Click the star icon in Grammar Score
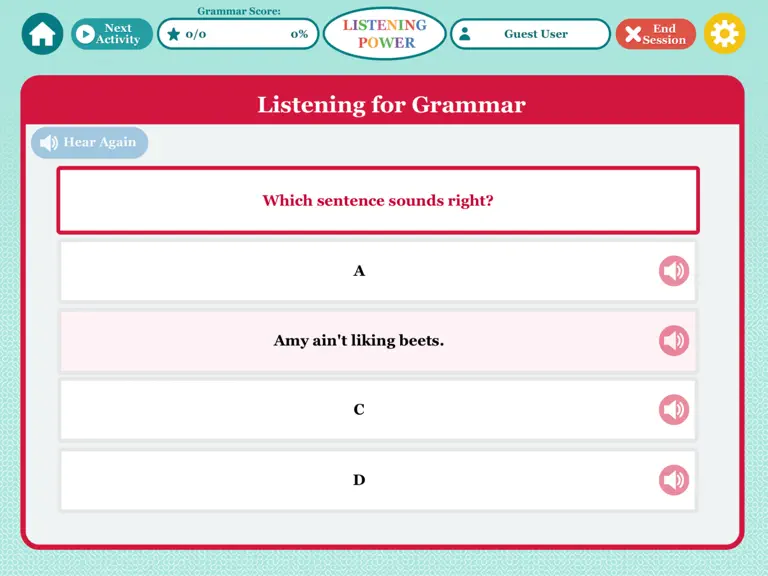 point(173,34)
